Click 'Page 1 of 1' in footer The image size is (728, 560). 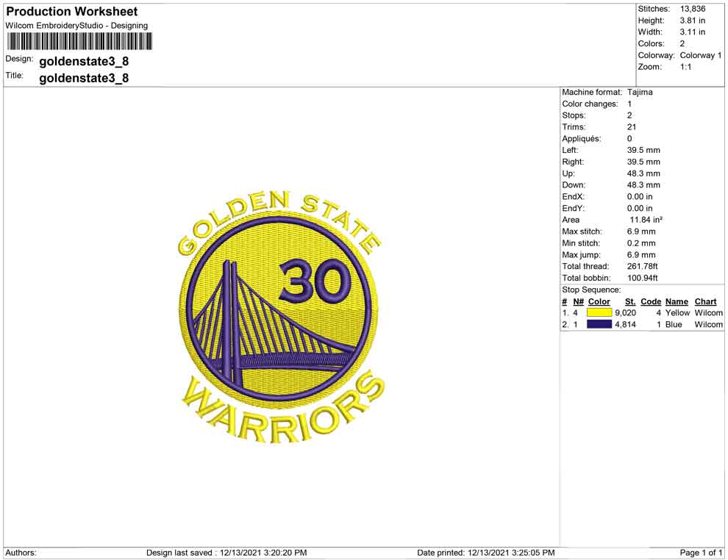click(701, 553)
